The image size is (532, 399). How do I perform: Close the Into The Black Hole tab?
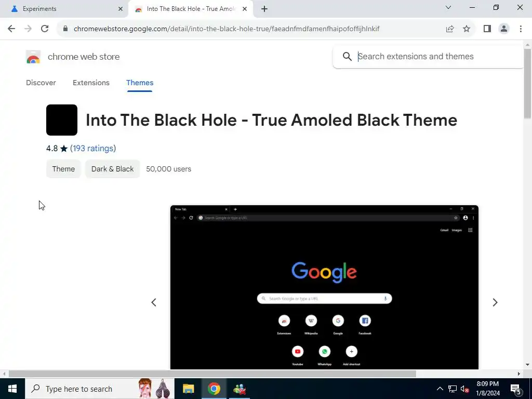[245, 9]
